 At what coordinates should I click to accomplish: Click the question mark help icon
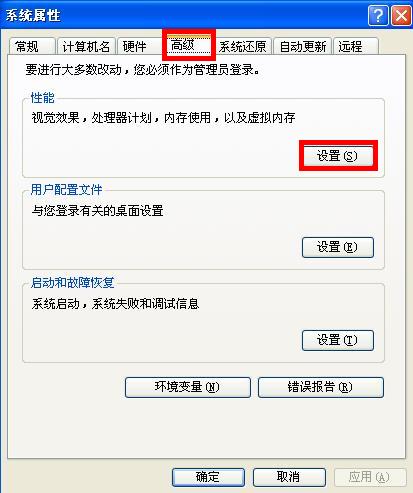[378, 15]
